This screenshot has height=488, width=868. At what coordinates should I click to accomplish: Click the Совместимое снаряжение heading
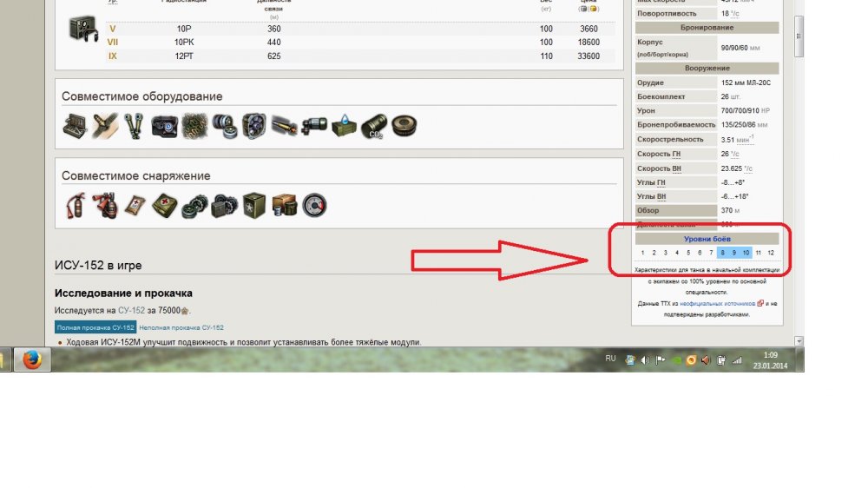tap(135, 175)
